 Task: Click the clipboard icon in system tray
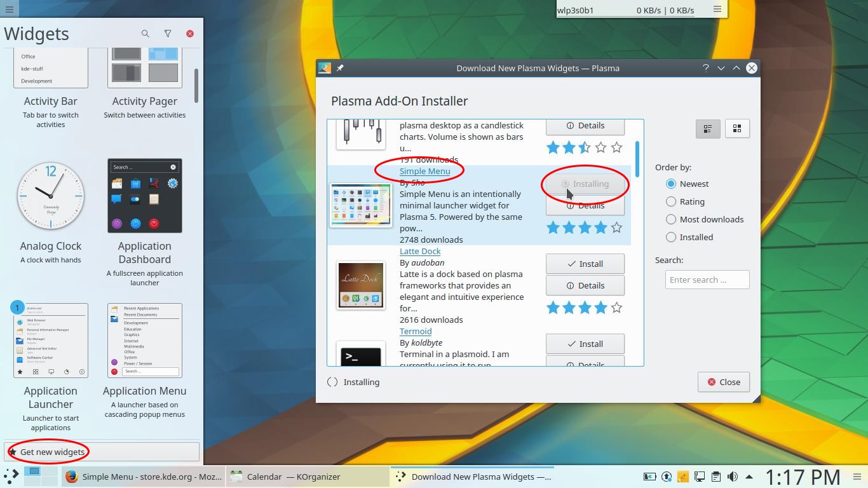716,477
